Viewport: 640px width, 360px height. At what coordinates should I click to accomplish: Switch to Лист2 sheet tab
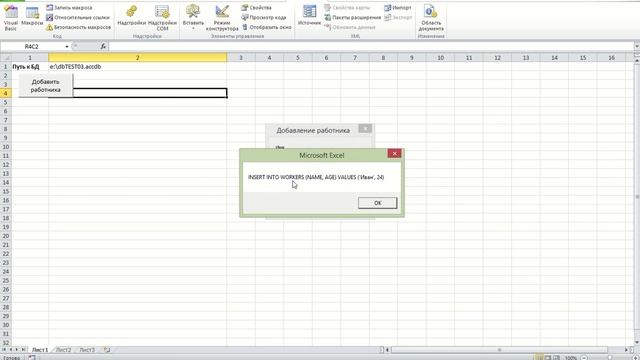63,350
